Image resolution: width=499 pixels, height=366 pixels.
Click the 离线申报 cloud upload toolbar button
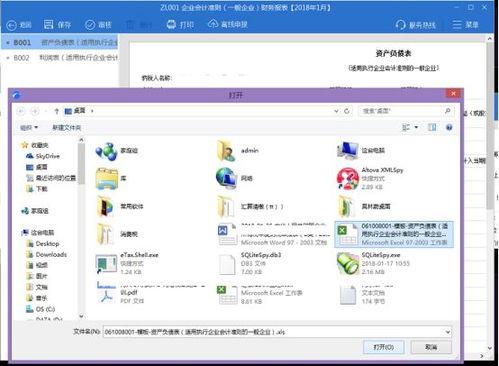coord(228,24)
